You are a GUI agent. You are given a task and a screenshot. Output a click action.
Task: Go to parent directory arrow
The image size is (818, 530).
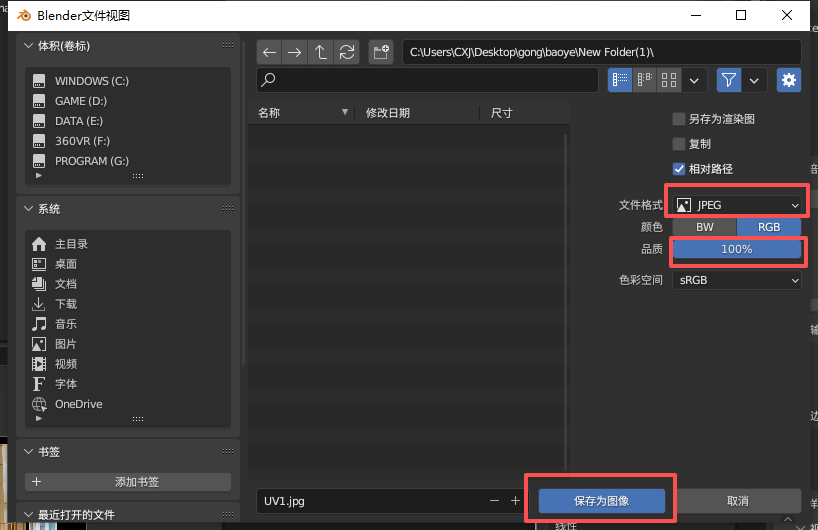[x=321, y=52]
